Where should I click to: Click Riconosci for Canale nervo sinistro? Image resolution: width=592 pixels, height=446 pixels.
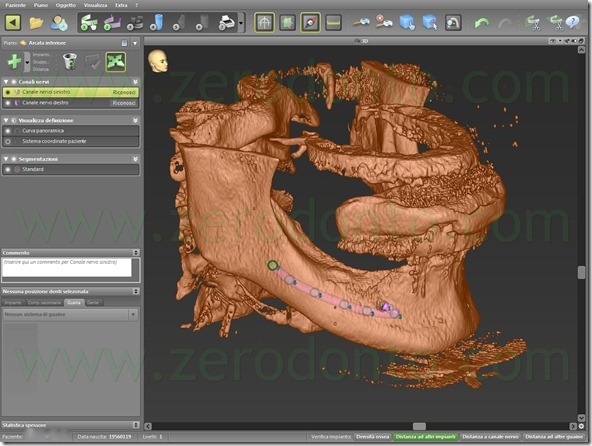pos(124,92)
